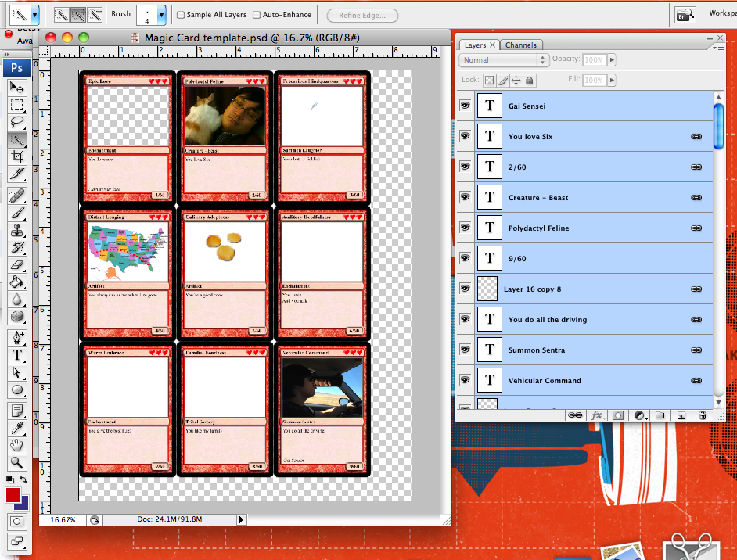737x560 pixels.
Task: Enable Sample All Layers
Action: (179, 13)
